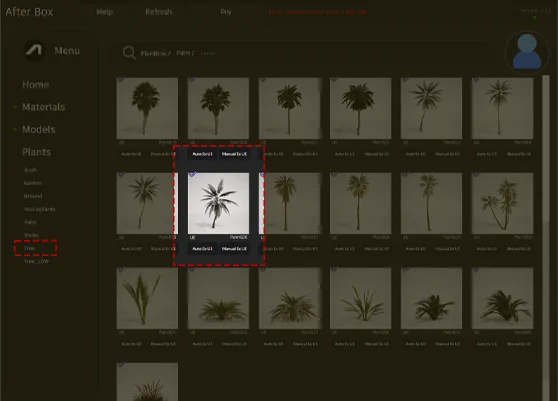
Task: Select the third palm thumbnail in row one
Action: coord(289,109)
